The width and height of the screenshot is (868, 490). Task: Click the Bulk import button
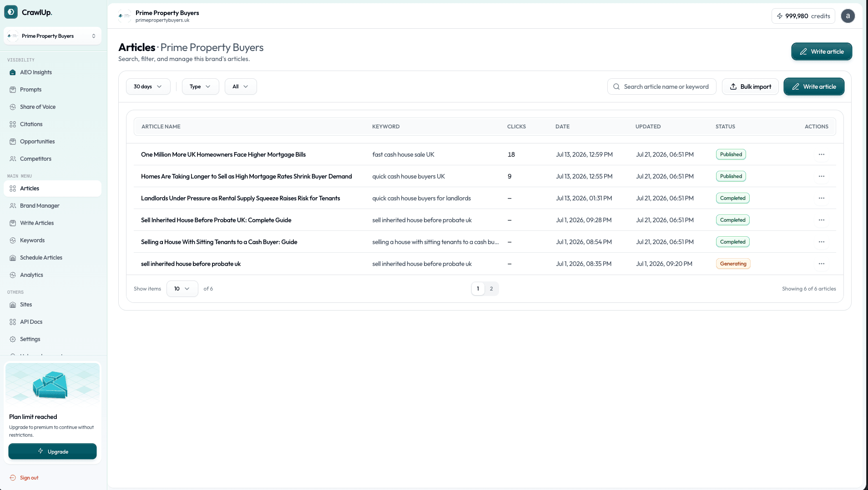click(750, 87)
